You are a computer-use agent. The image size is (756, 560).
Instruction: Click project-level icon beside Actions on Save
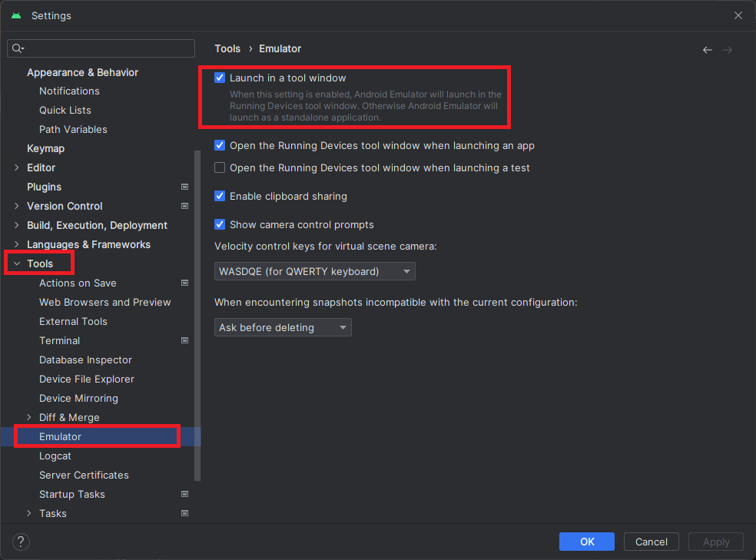click(184, 283)
